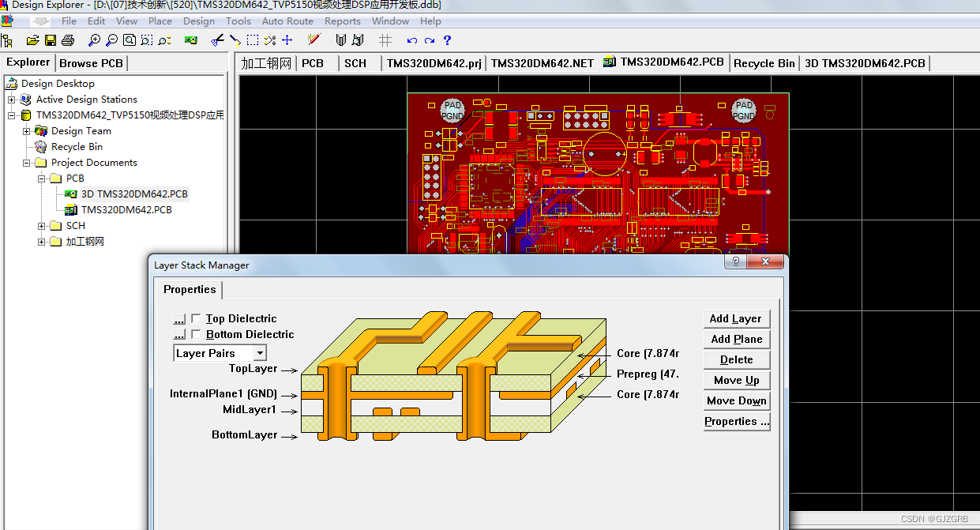Image resolution: width=980 pixels, height=530 pixels.
Task: Open the Layer Pairs dropdown
Action: 261,352
